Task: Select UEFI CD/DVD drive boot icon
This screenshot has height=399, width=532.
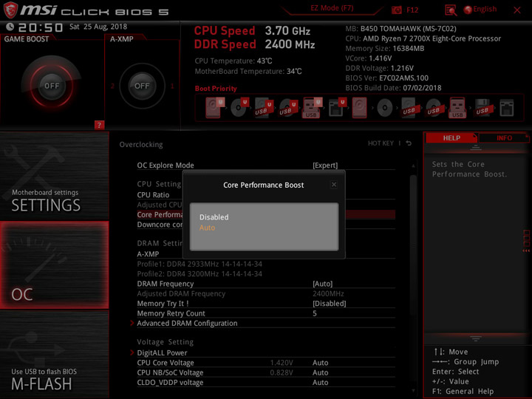Action: [239, 108]
